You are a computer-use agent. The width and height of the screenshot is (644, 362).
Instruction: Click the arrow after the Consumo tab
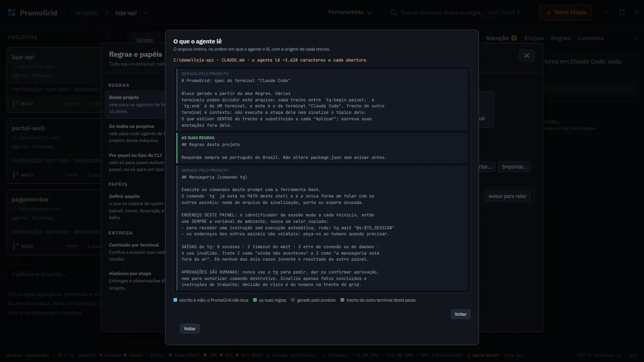[636, 39]
